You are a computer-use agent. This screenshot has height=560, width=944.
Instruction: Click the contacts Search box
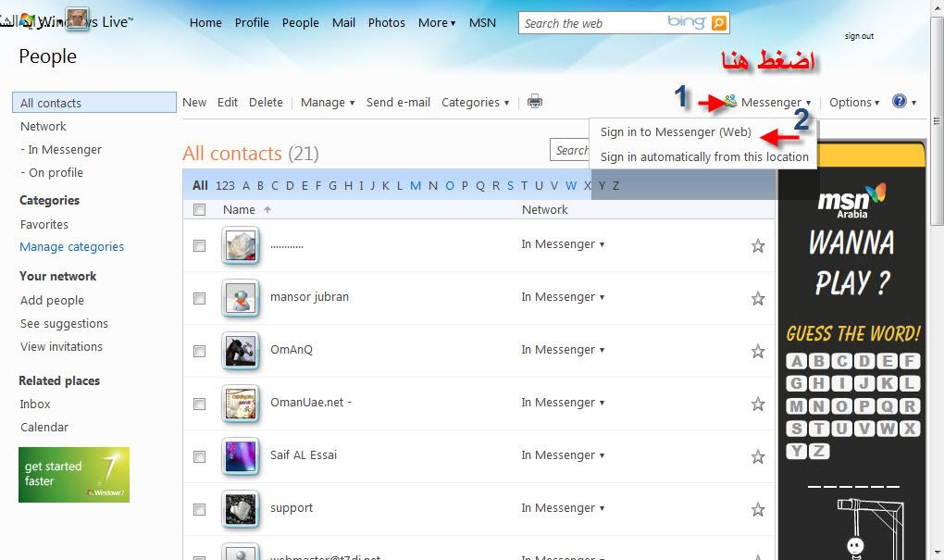coord(571,150)
